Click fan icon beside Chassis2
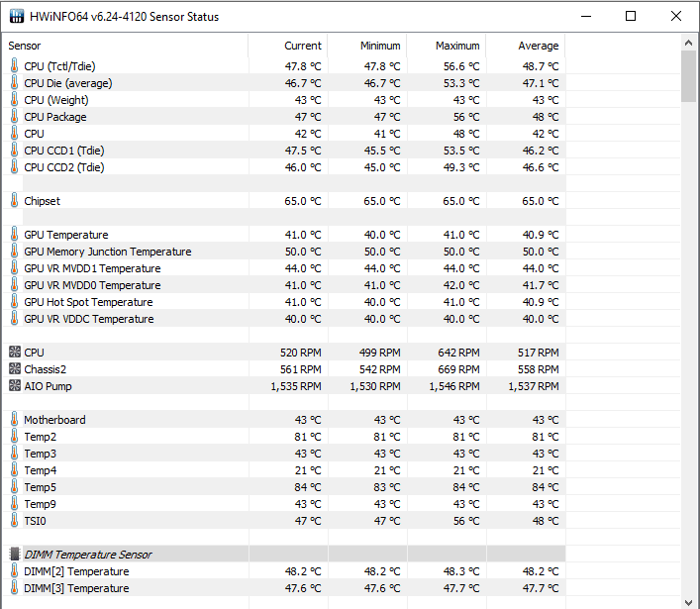 coord(15,368)
